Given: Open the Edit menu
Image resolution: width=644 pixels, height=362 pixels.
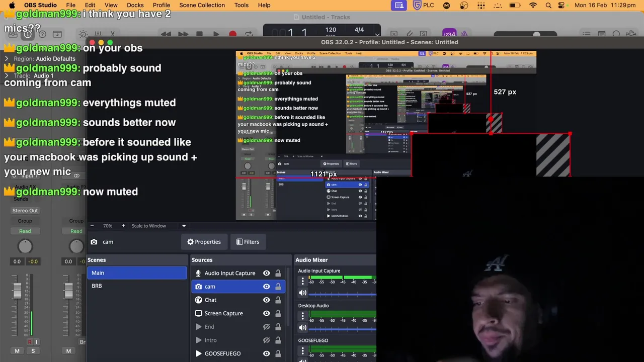Looking at the screenshot, I should point(90,5).
